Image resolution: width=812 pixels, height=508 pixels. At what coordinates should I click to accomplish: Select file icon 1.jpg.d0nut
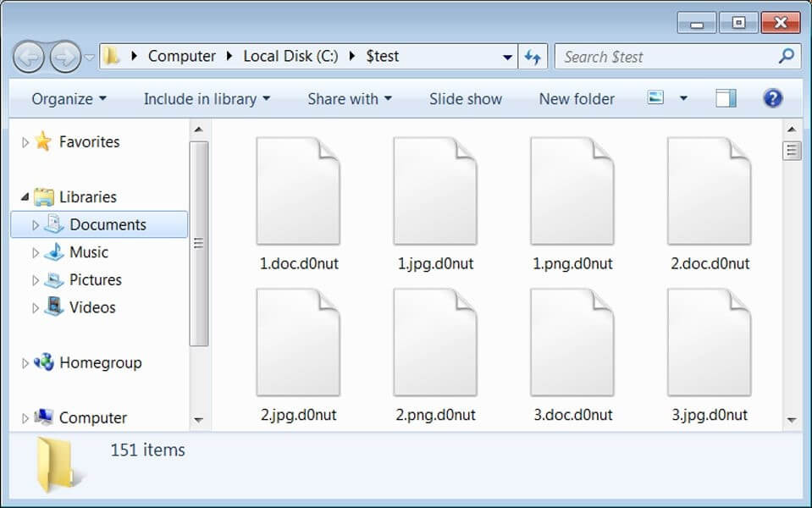(x=435, y=191)
